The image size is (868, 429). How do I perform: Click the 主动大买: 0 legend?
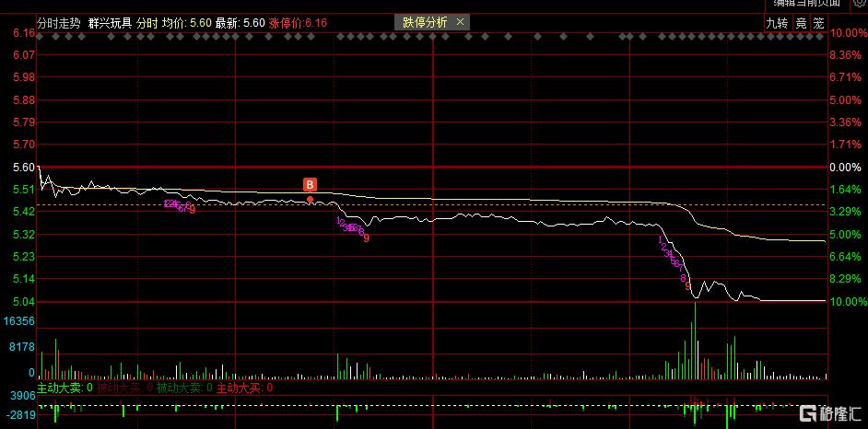pyautogui.click(x=245, y=388)
